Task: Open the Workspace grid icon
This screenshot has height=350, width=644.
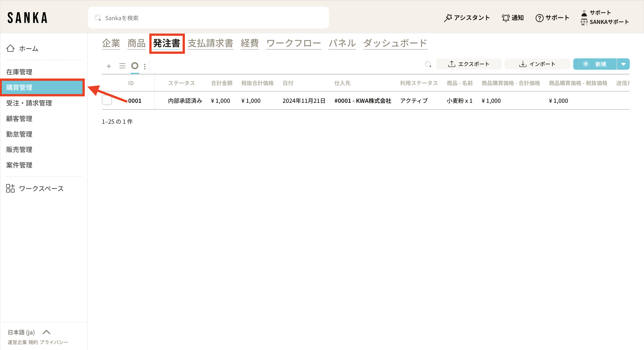Action: [x=10, y=188]
